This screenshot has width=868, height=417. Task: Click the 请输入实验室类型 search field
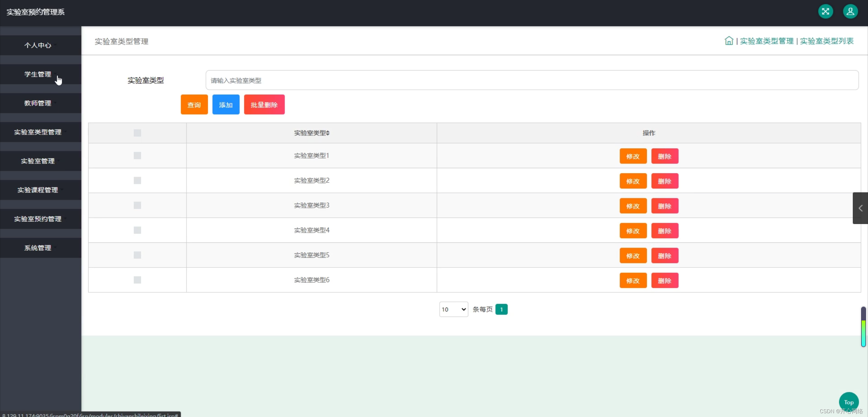532,80
